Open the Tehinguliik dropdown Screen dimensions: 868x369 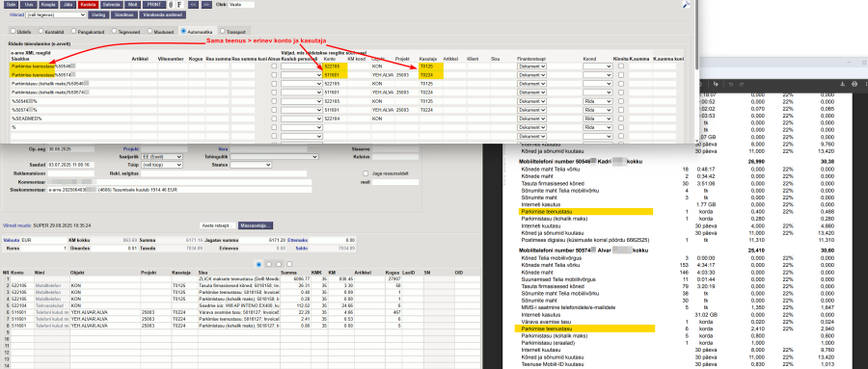274,157
